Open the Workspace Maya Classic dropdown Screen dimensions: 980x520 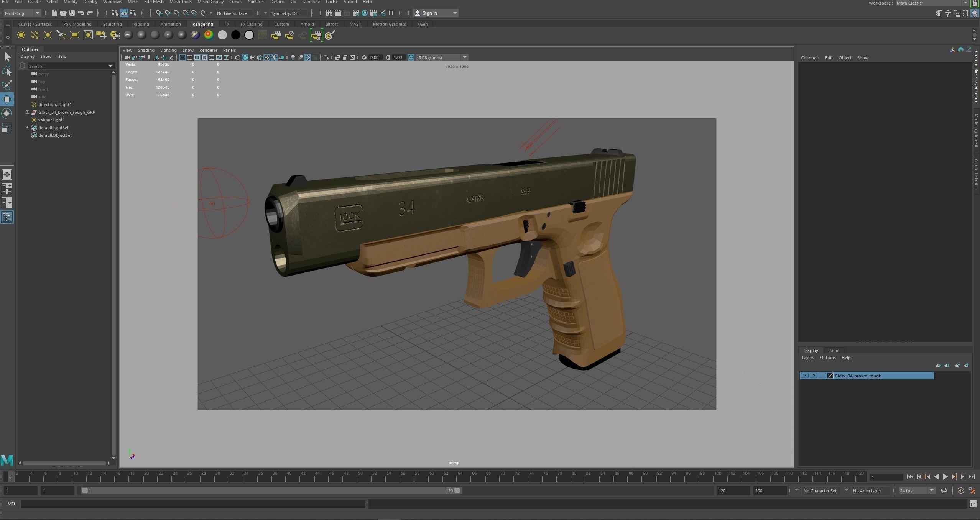pyautogui.click(x=932, y=3)
